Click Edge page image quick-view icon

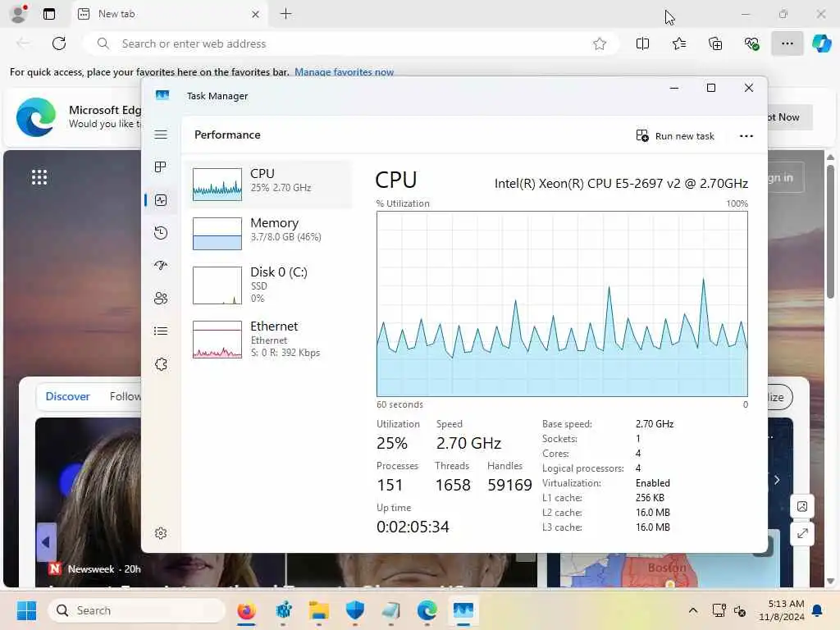(802, 507)
